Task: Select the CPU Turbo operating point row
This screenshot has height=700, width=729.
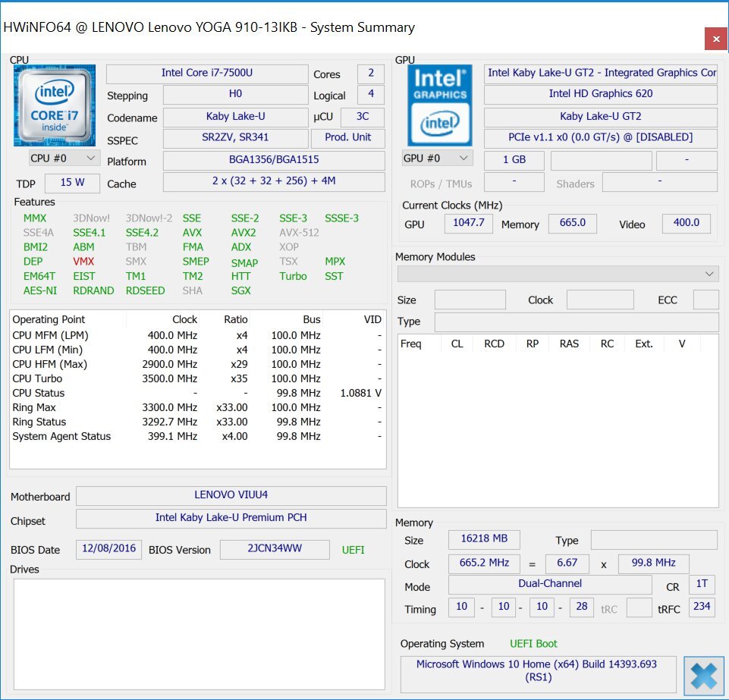Action: (x=197, y=378)
